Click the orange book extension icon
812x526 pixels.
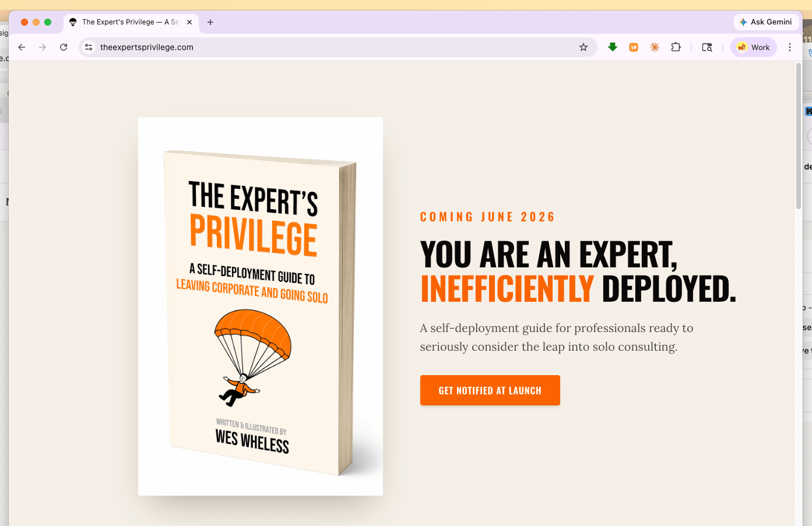pos(634,47)
